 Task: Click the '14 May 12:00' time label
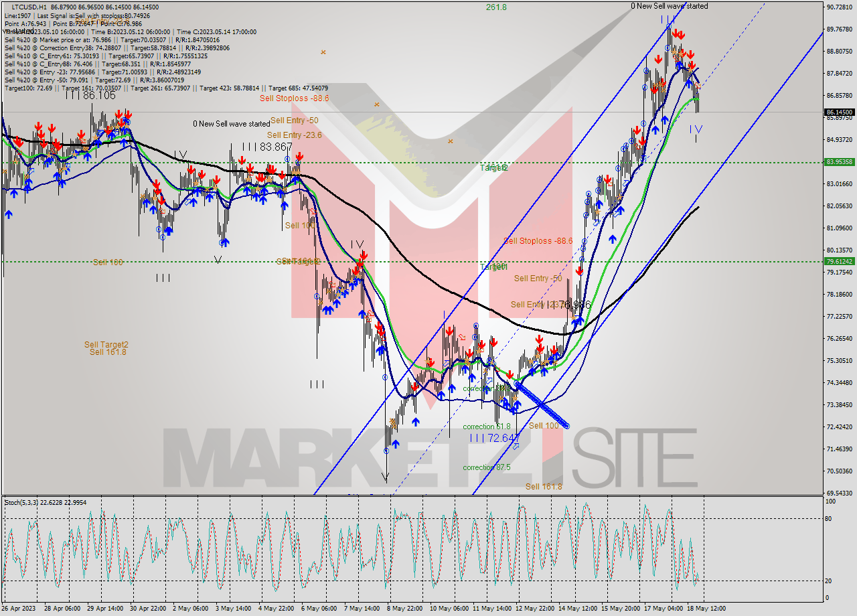[577, 609]
